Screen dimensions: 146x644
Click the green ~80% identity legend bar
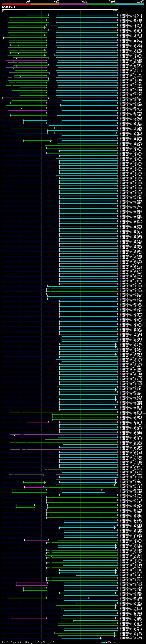click(x=101, y=4)
